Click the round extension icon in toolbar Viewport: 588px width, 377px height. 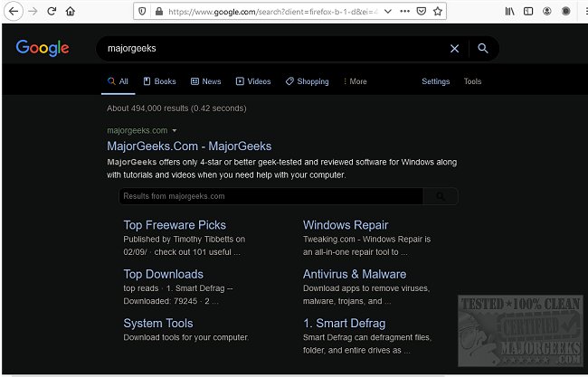[x=566, y=11]
